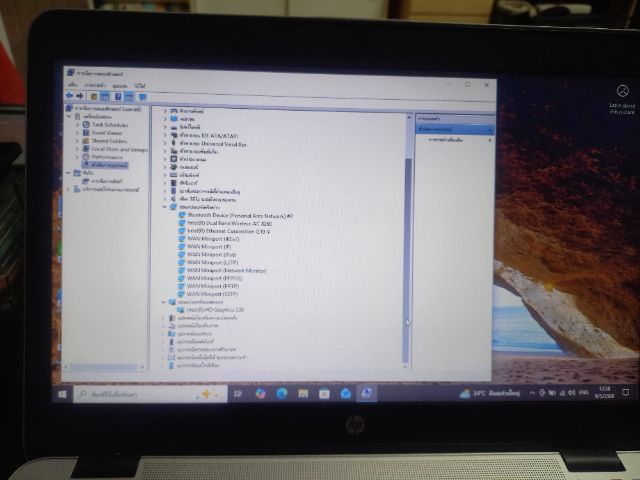The height and width of the screenshot is (480, 640).
Task: Expand Local Users and Groups node
Action: click(77, 149)
